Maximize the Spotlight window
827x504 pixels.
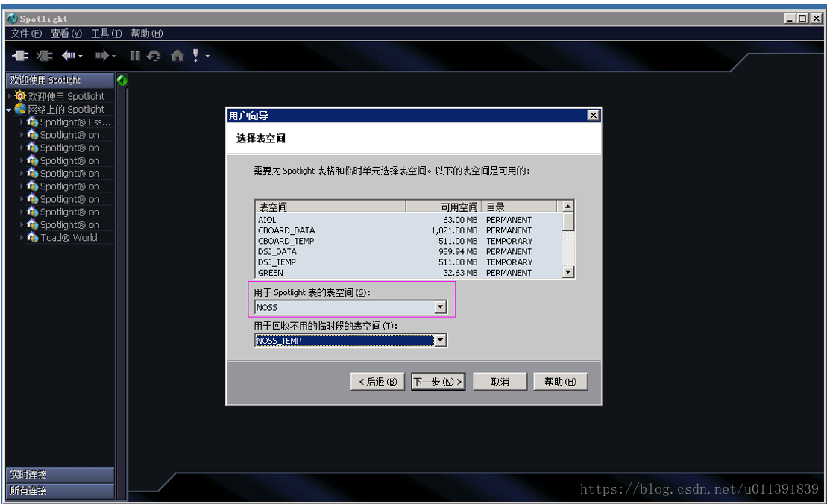click(x=802, y=19)
